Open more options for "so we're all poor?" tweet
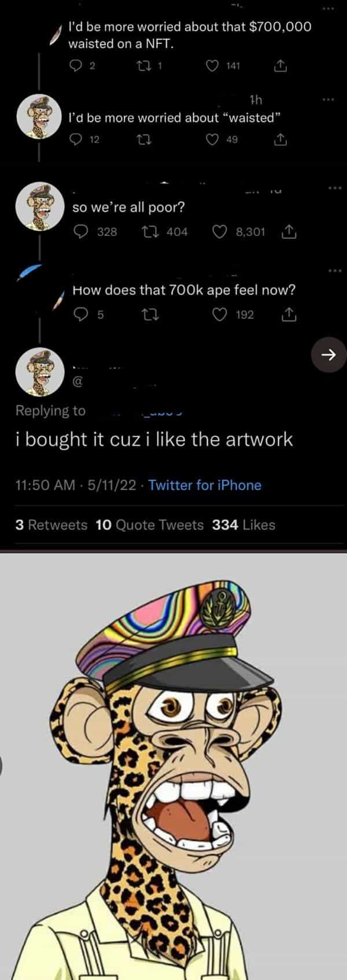The height and width of the screenshot is (980, 347). tap(330, 188)
